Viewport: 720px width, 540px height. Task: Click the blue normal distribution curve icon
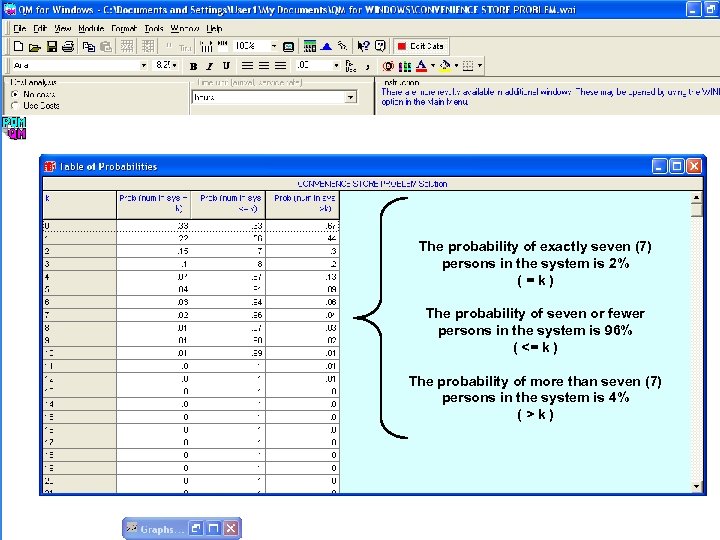coord(326,46)
